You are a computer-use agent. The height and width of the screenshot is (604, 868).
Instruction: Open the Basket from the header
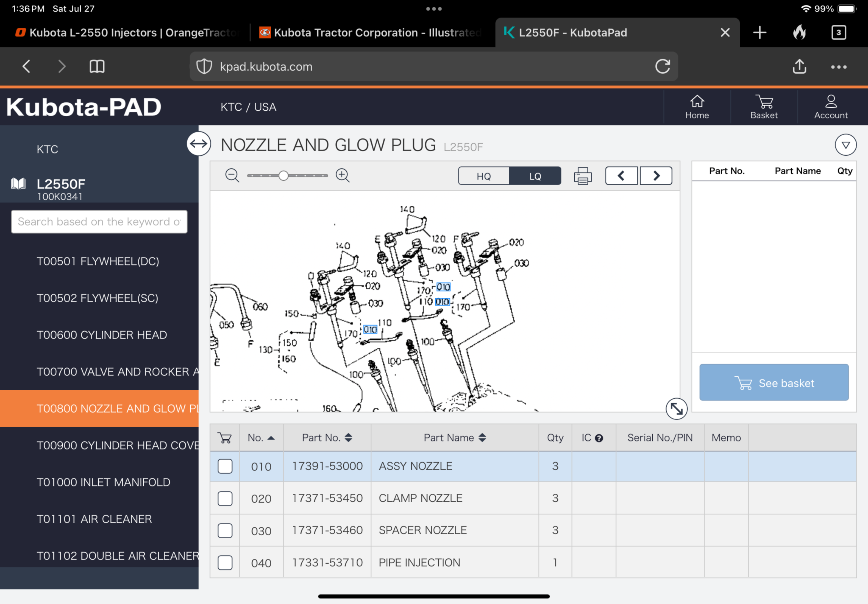pyautogui.click(x=764, y=107)
